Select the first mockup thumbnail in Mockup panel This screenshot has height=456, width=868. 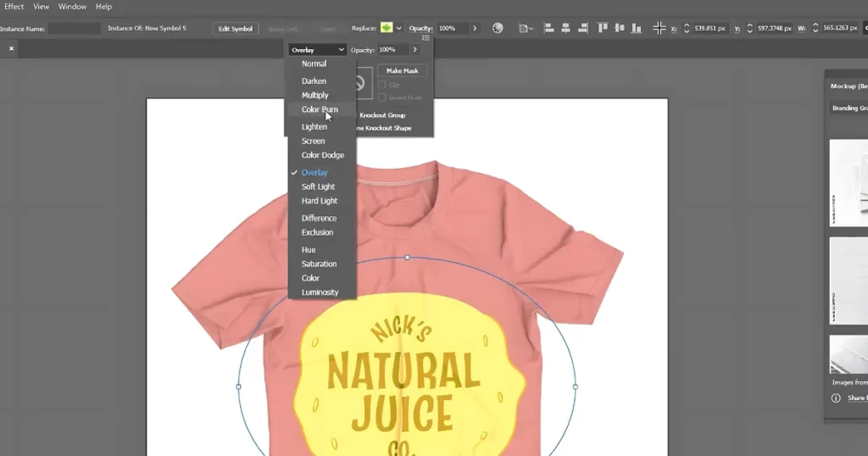(x=849, y=182)
